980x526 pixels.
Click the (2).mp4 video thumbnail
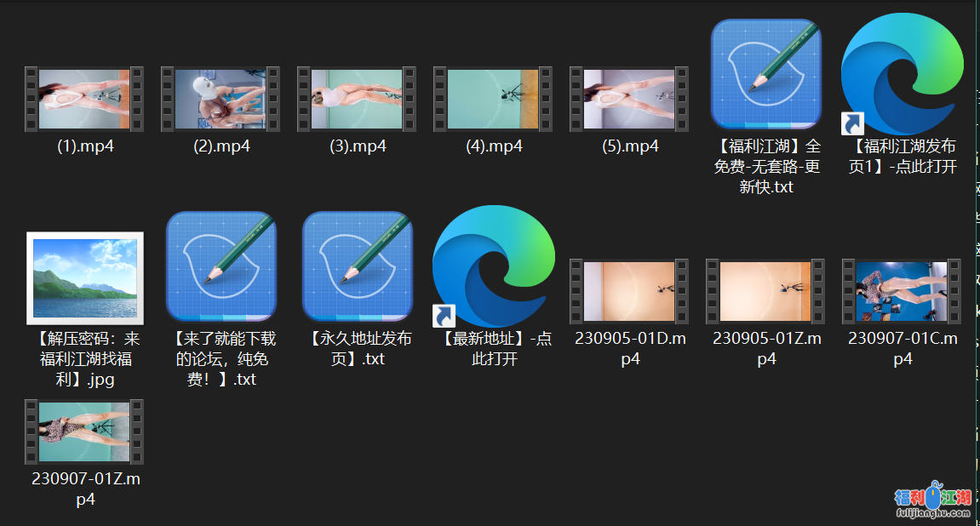coord(221,99)
